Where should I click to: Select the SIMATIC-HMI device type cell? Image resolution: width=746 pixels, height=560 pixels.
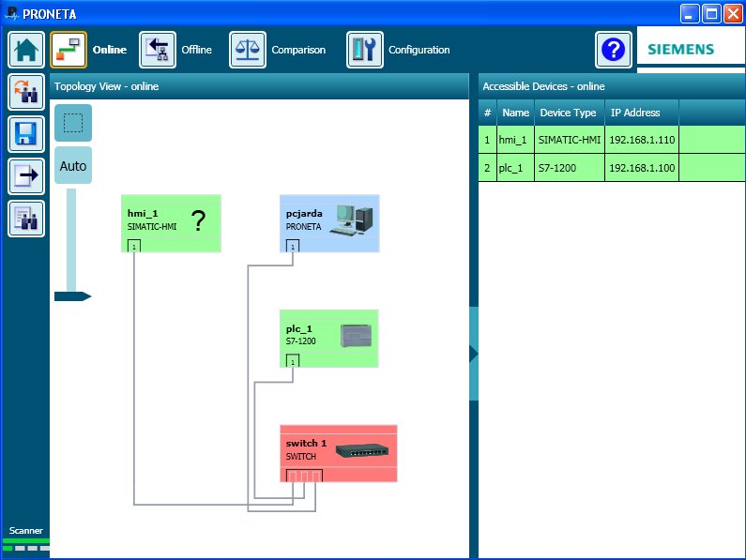click(x=570, y=140)
